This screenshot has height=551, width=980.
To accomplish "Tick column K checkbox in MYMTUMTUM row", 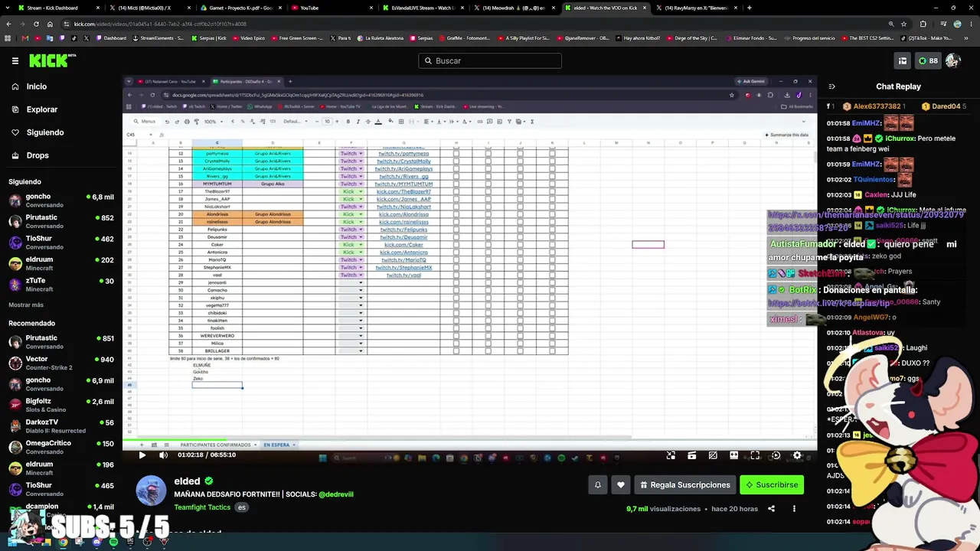I will (x=552, y=184).
